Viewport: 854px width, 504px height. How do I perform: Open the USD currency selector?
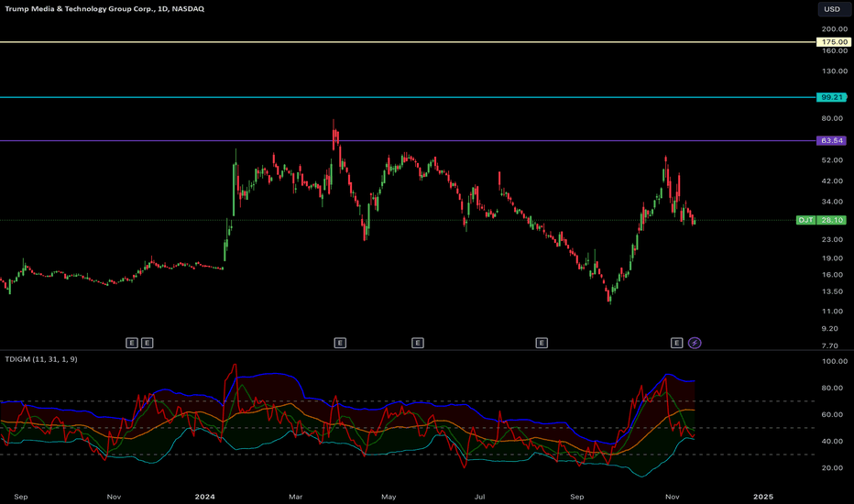(x=833, y=9)
